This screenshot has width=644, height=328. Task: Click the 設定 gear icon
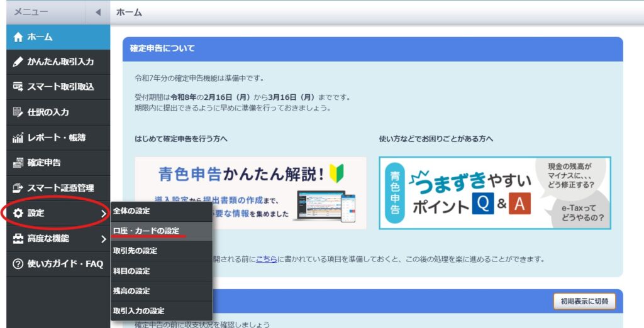point(18,214)
